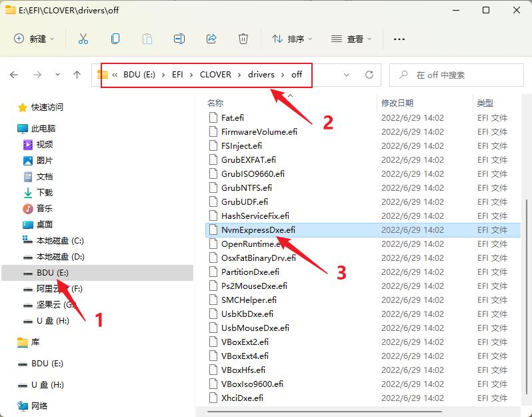Select 本地磁盘 (C:) in the sidebar
The image size is (532, 417).
(x=60, y=240)
